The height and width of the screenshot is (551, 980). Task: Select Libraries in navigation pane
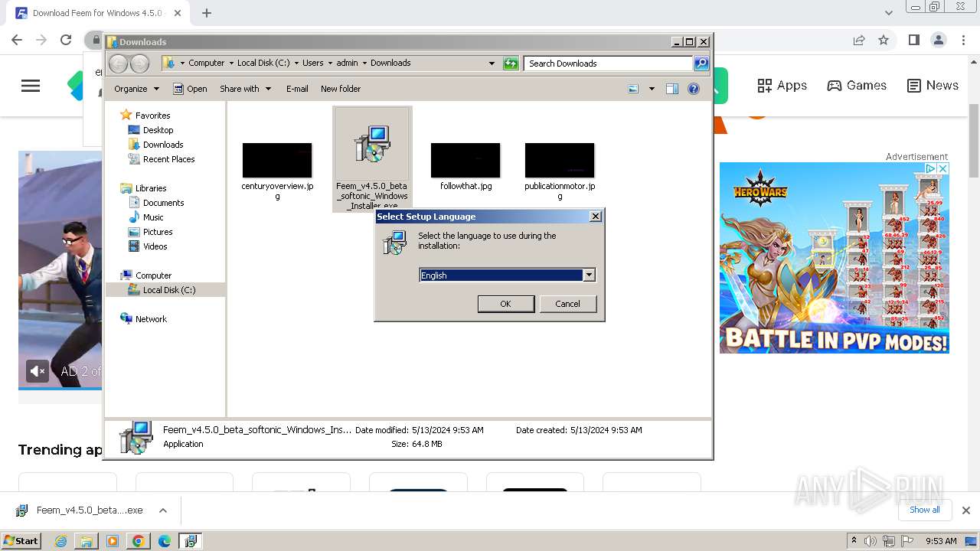(151, 188)
